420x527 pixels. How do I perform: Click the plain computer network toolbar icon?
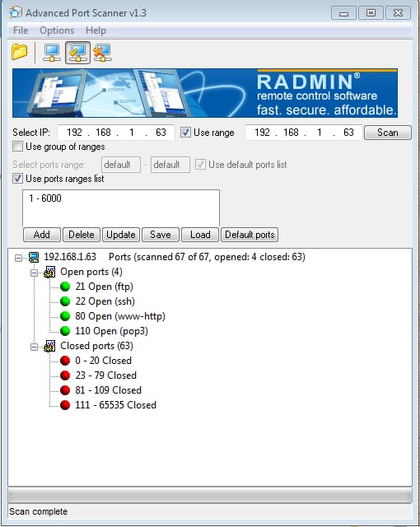(x=52, y=53)
